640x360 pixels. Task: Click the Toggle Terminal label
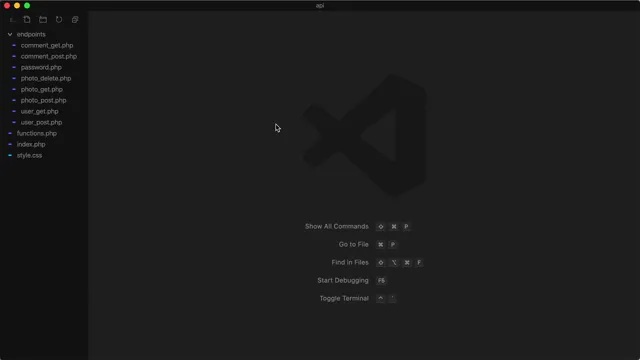click(x=344, y=298)
